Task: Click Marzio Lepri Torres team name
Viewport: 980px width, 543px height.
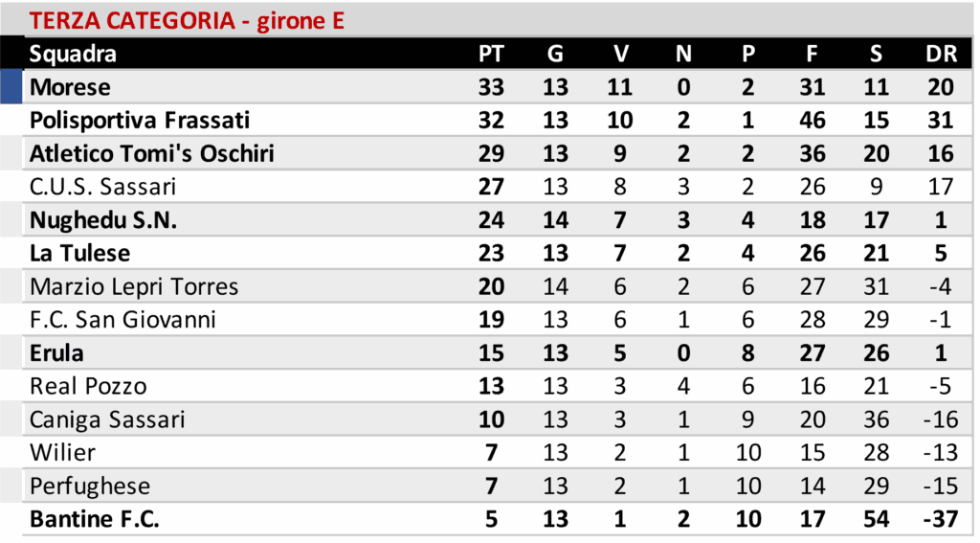Action: tap(134, 286)
